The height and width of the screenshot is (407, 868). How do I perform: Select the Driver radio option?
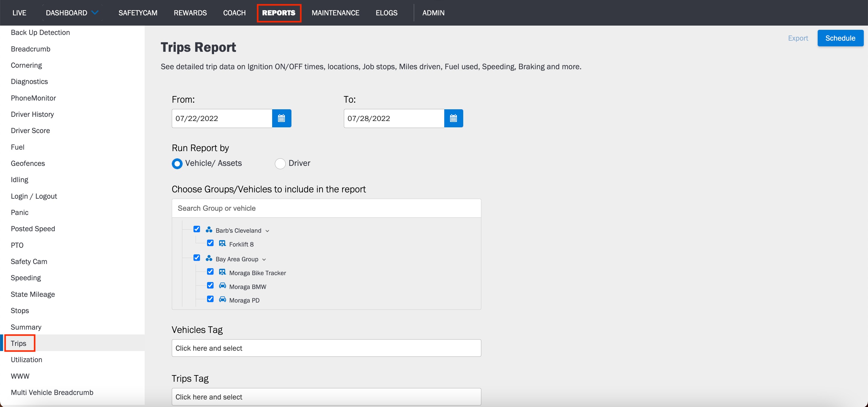(x=280, y=163)
